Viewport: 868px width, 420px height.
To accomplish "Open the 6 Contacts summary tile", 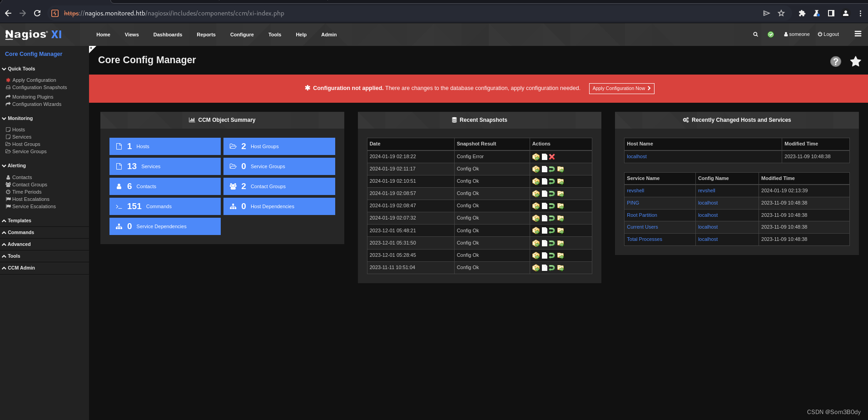I will click(x=165, y=186).
